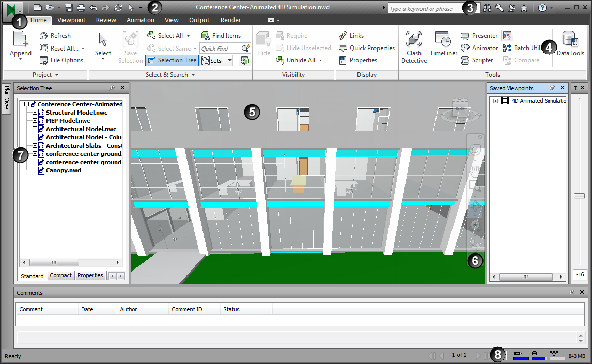592x364 pixels.
Task: Switch to the Properties tab in Selection Tree
Action: click(90, 275)
